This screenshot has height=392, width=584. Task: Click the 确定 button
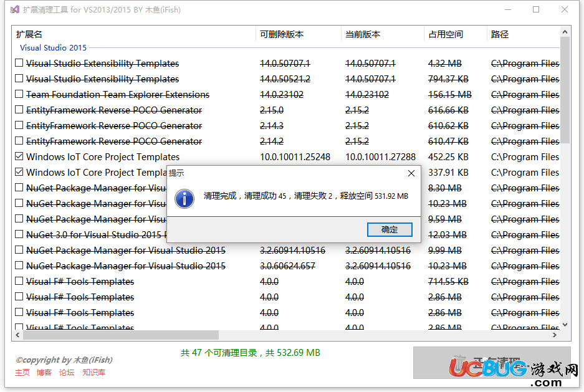coord(390,230)
